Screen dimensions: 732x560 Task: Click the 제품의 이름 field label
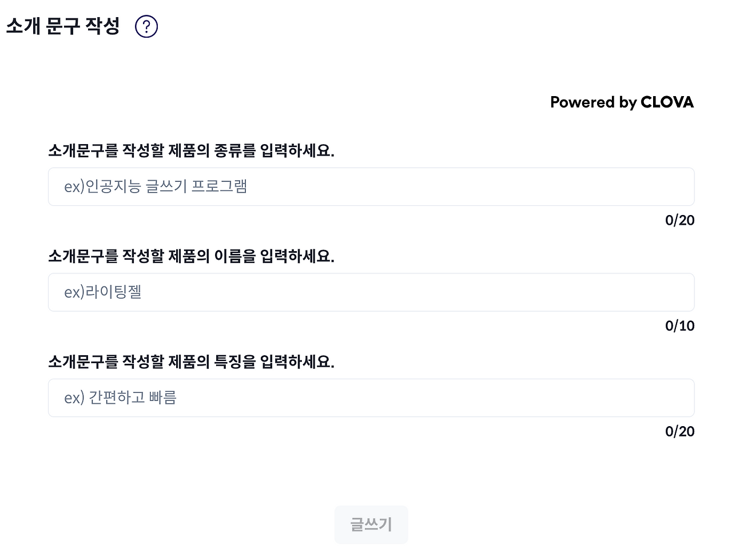[192, 257]
